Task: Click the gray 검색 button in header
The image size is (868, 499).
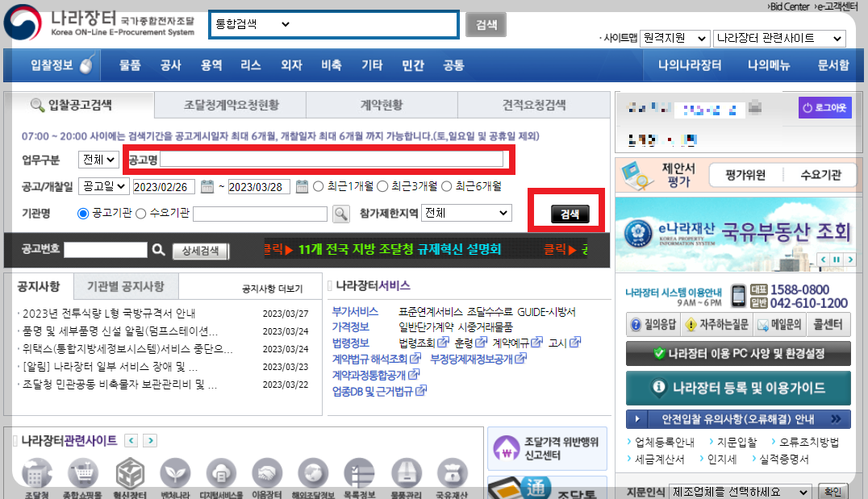Action: [x=486, y=25]
